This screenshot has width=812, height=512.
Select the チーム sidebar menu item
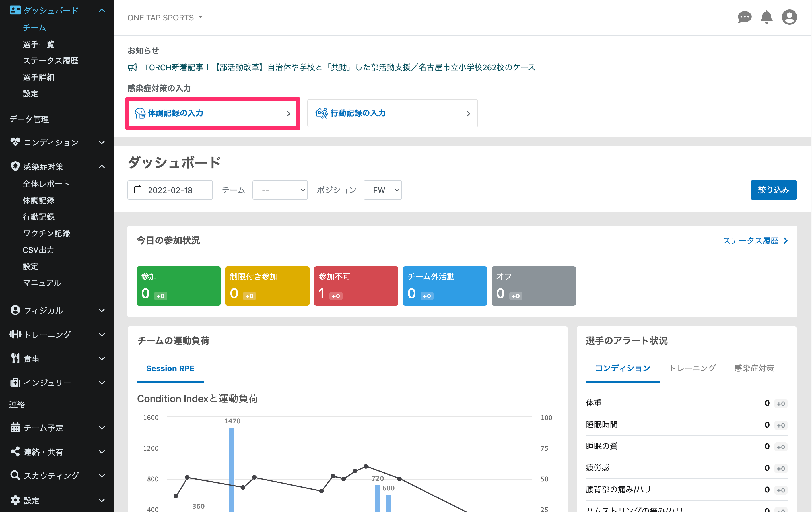tap(34, 27)
